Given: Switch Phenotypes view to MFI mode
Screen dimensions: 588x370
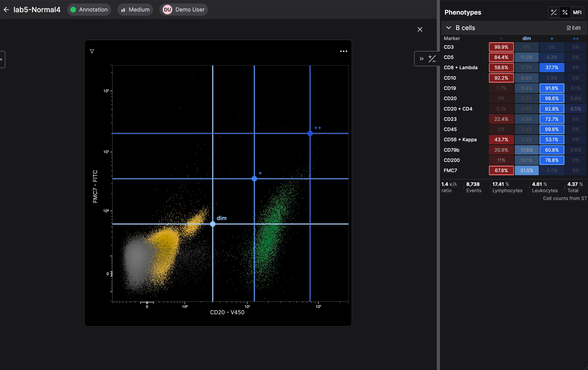Looking at the screenshot, I should pos(577,12).
